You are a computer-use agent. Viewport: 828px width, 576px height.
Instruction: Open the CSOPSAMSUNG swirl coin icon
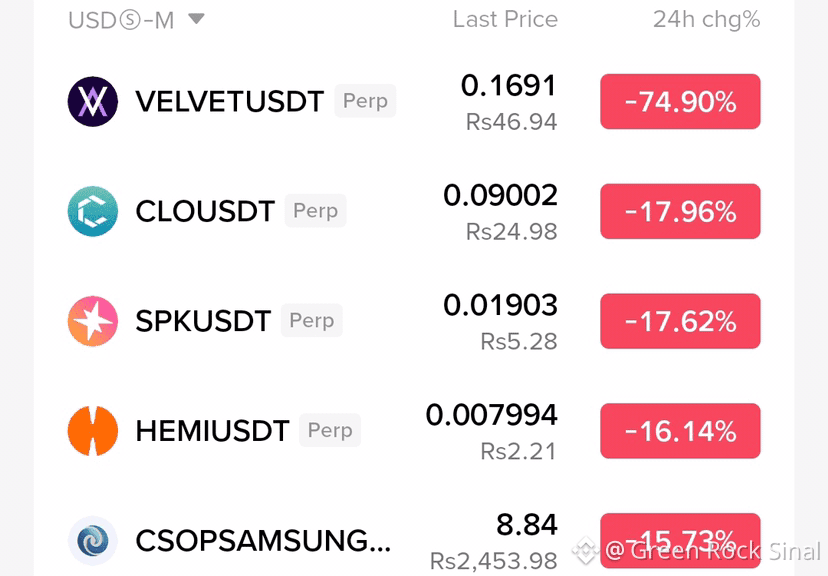point(92,541)
